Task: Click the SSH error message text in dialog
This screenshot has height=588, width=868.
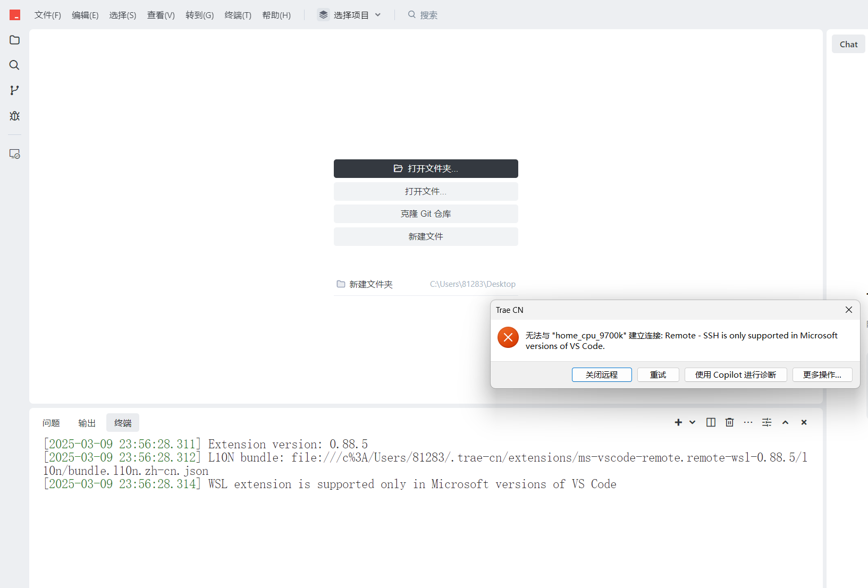Action: pos(681,340)
